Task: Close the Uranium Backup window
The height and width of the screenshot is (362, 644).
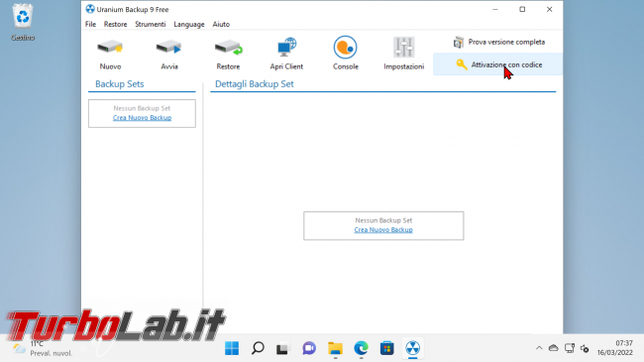Action: tap(549, 9)
